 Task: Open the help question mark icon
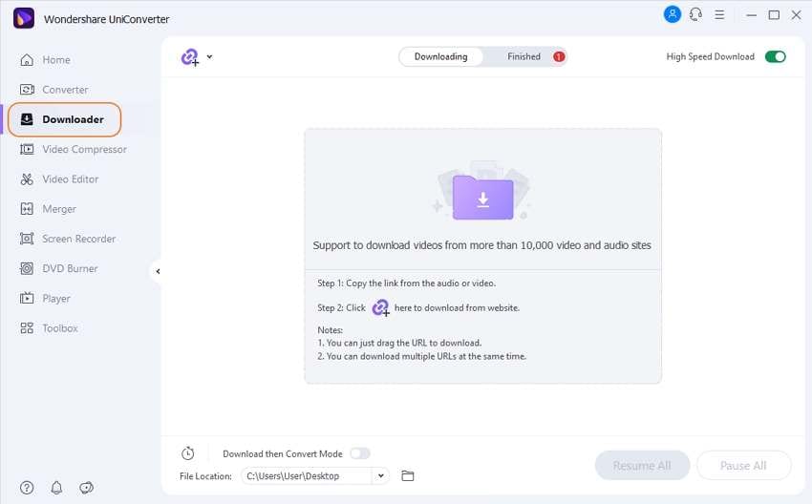tap(27, 488)
